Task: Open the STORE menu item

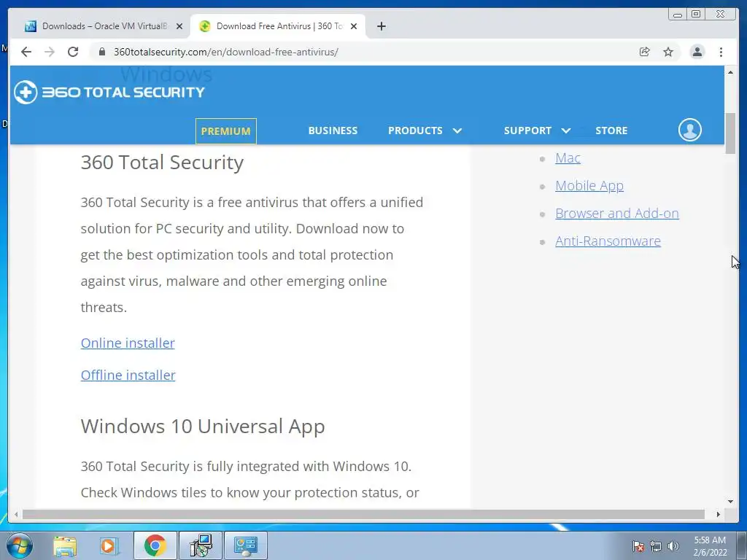Action: click(x=611, y=131)
